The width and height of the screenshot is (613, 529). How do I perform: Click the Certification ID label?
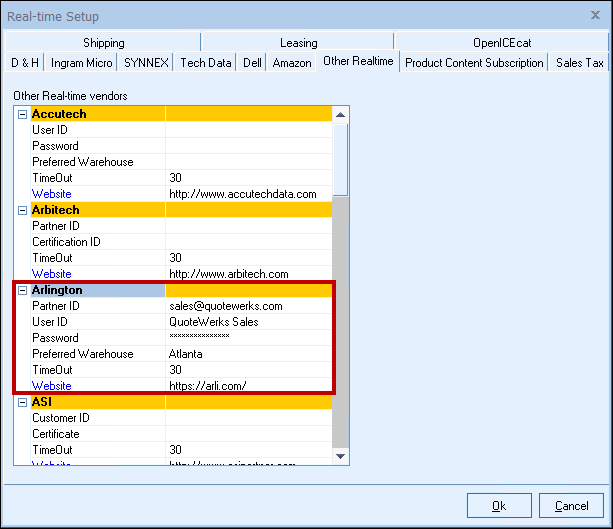66,242
